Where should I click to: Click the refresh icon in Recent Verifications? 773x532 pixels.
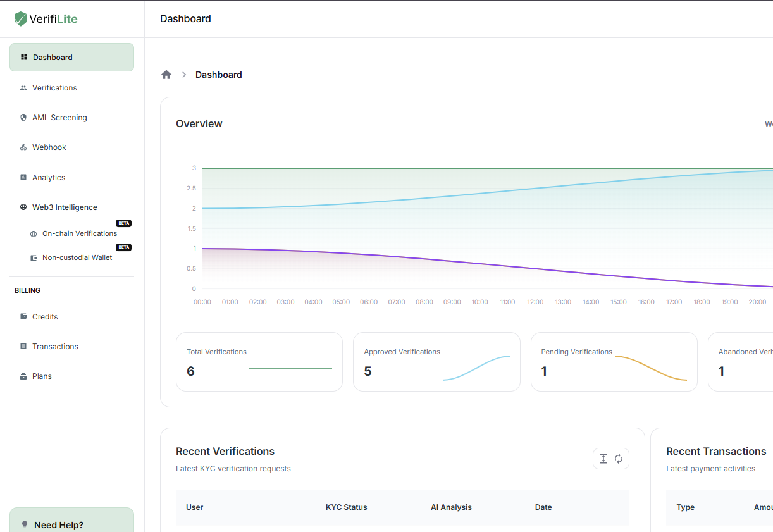619,459
